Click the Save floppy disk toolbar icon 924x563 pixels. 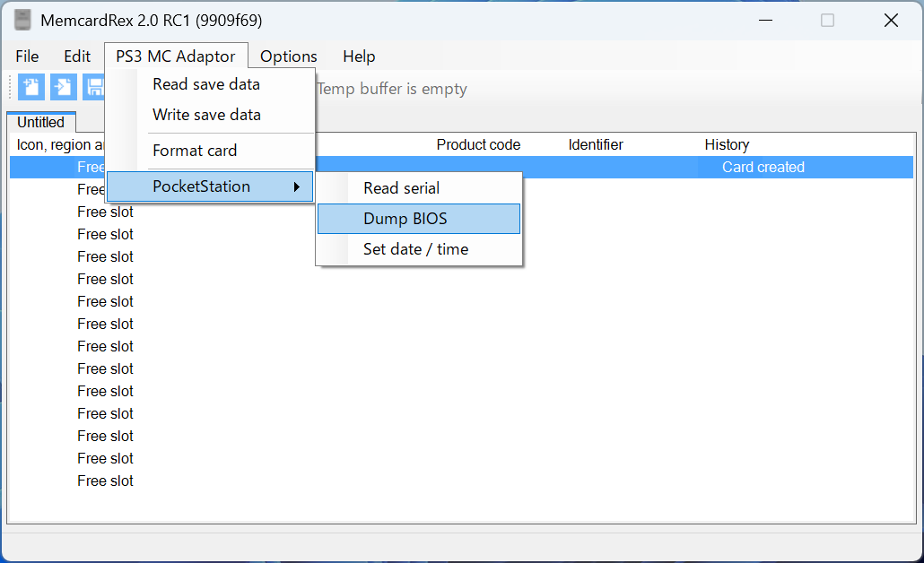coord(93,88)
